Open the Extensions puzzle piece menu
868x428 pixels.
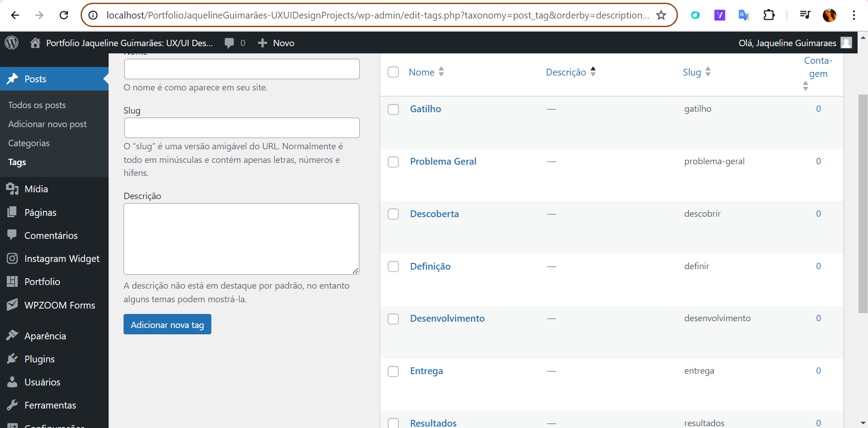(x=768, y=15)
